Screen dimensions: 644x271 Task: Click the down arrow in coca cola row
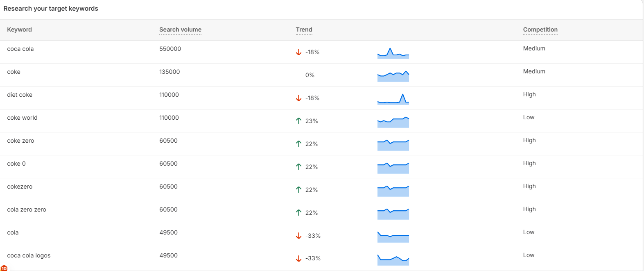click(298, 52)
